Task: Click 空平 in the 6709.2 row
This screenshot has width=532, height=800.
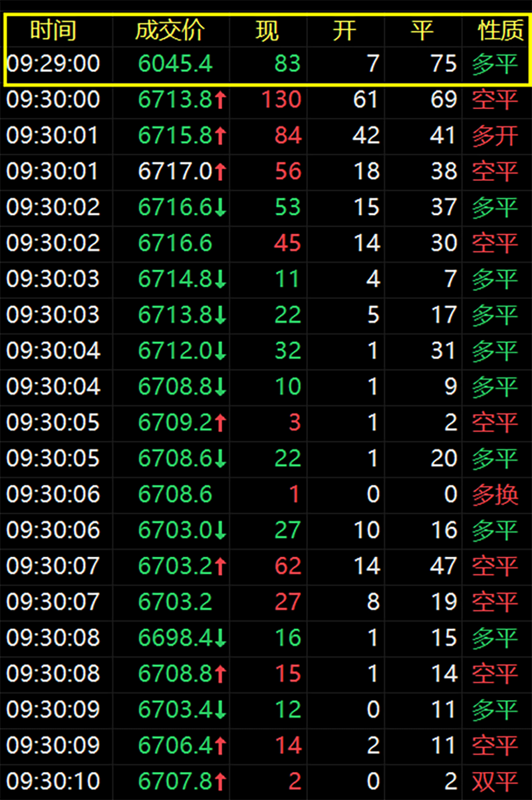Action: pos(495,423)
